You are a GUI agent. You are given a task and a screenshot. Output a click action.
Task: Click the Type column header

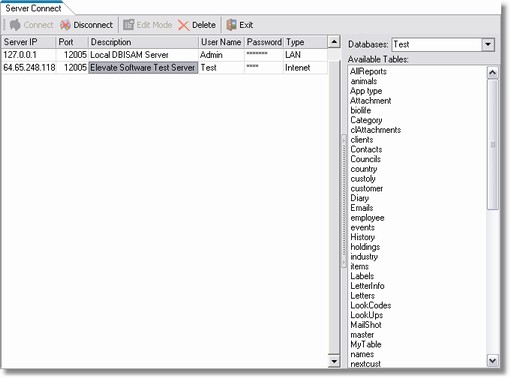(x=305, y=42)
